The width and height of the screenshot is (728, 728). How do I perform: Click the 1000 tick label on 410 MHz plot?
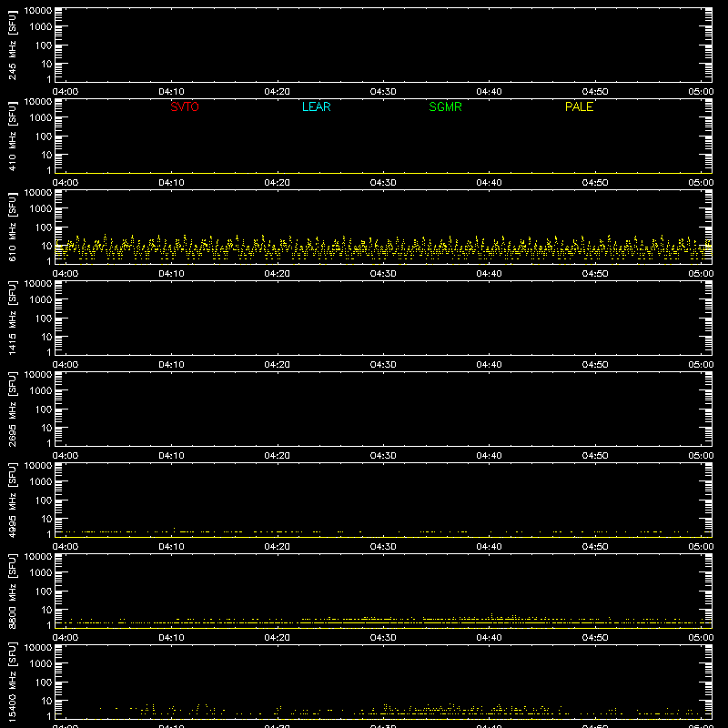coord(41,118)
